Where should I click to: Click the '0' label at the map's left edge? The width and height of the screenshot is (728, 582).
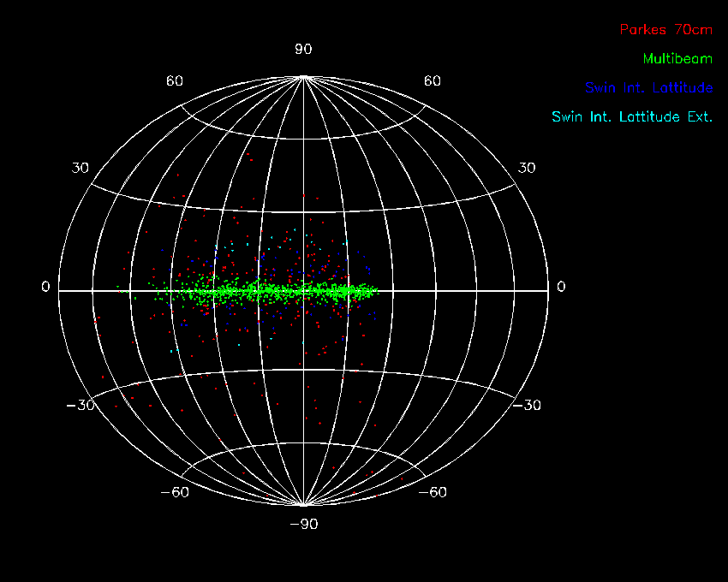(x=45, y=287)
